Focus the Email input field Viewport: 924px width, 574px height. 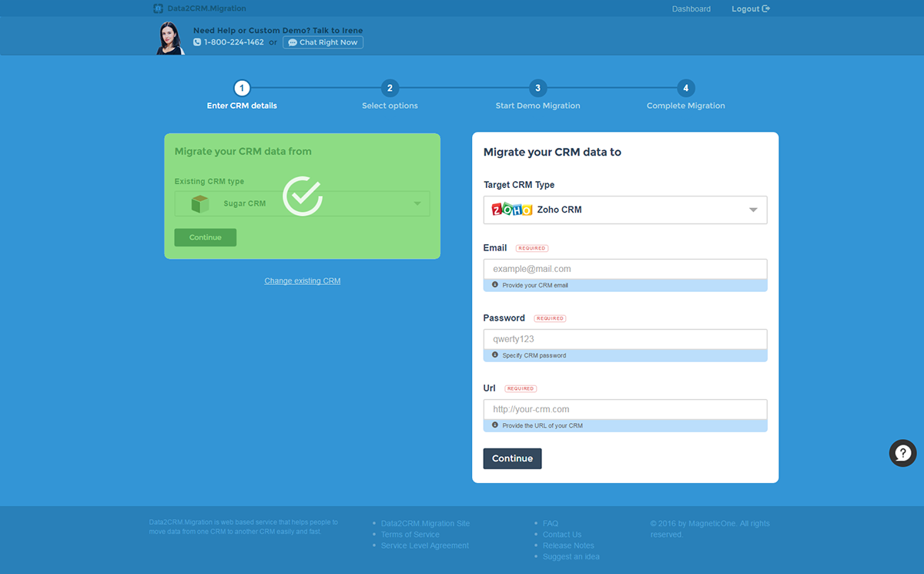pos(624,269)
